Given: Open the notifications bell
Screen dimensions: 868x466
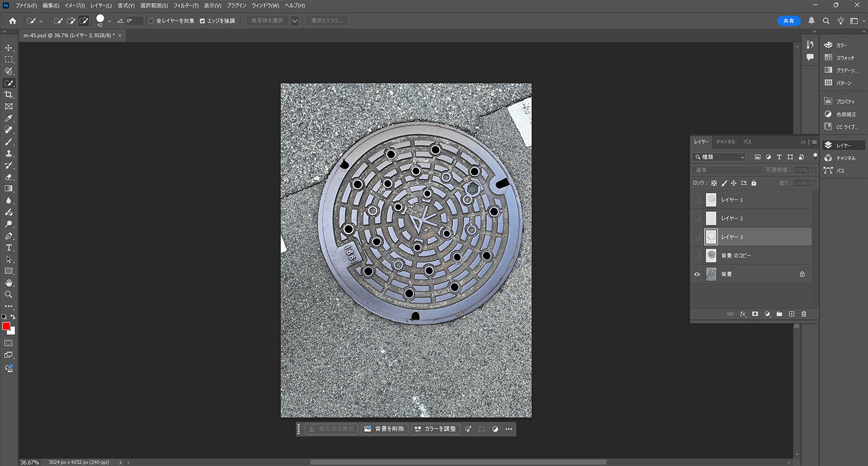Looking at the screenshot, I should [811, 21].
